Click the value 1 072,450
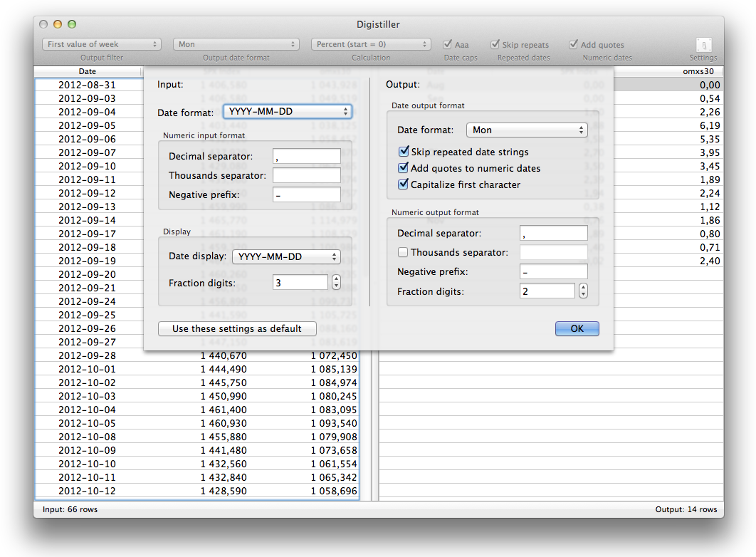 (x=334, y=355)
